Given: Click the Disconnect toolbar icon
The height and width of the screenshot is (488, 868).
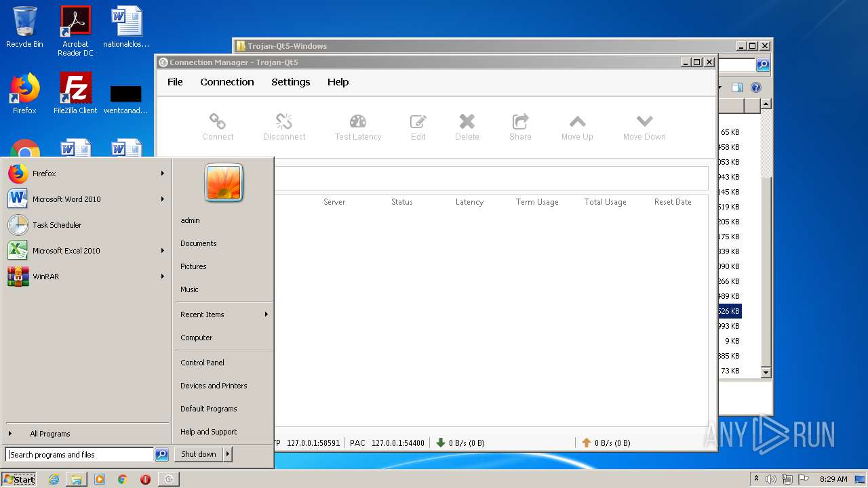Looking at the screenshot, I should pos(284,127).
